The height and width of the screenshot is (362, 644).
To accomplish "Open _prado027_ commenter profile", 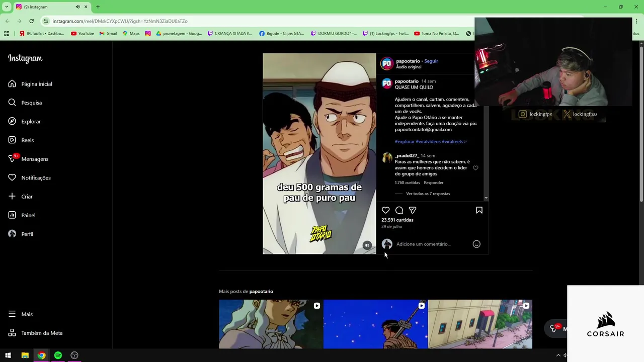I will coord(407,156).
